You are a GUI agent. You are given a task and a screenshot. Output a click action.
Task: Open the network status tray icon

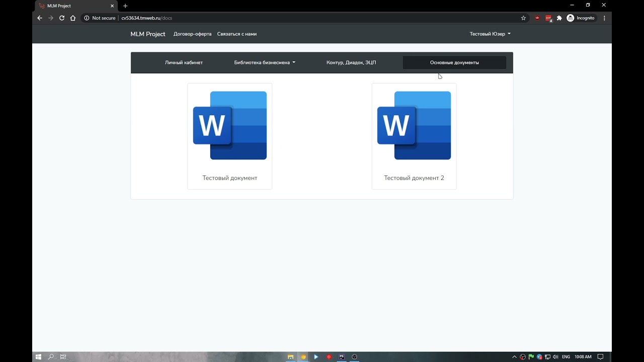pyautogui.click(x=547, y=357)
